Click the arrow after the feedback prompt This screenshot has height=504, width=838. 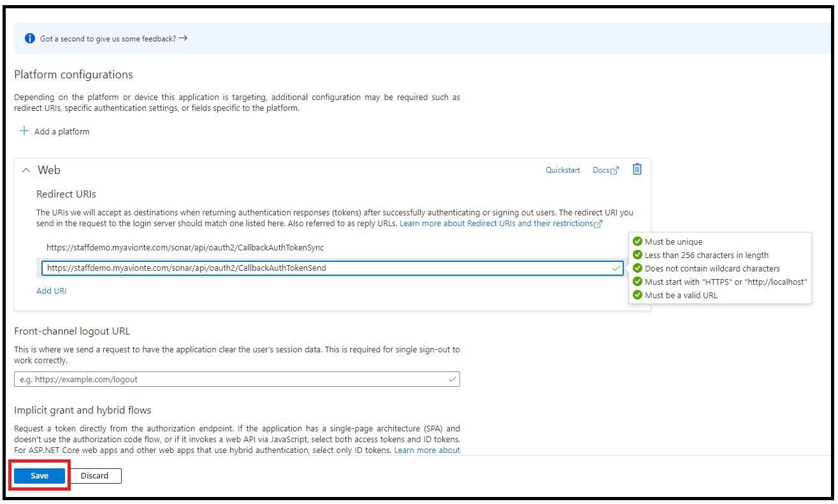183,38
